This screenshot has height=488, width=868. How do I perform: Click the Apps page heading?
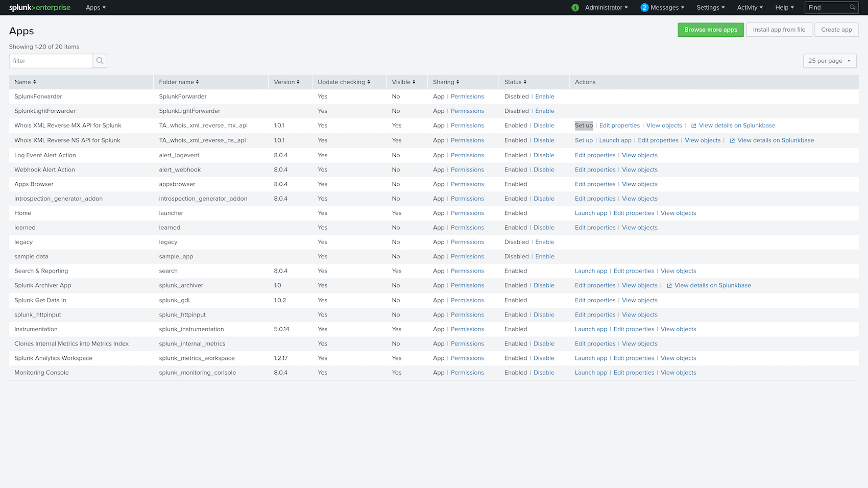click(x=21, y=31)
